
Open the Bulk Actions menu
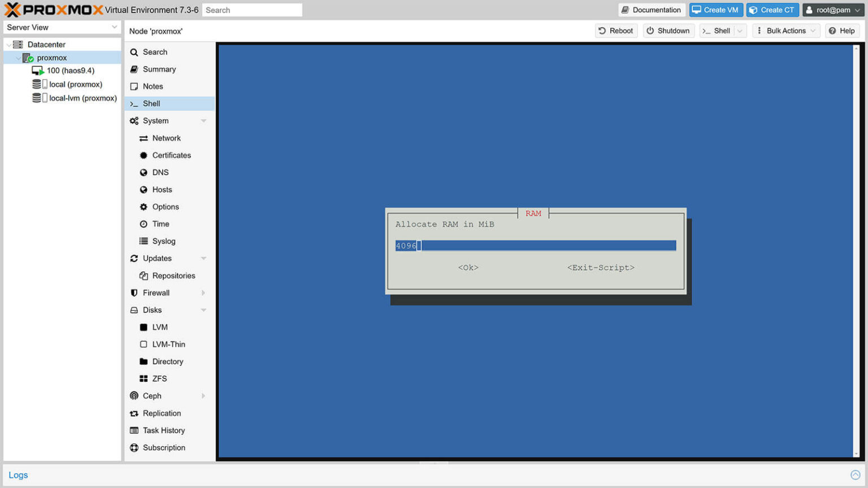(x=785, y=30)
